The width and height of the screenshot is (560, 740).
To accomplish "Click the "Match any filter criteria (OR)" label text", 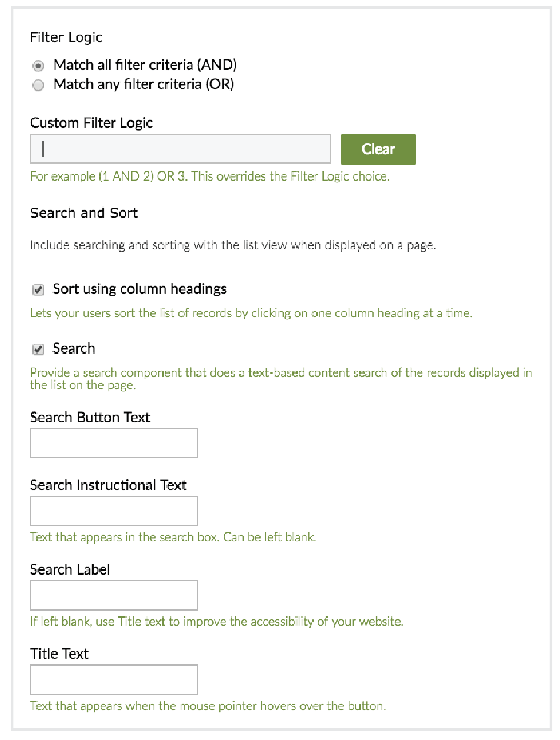I will click(144, 85).
